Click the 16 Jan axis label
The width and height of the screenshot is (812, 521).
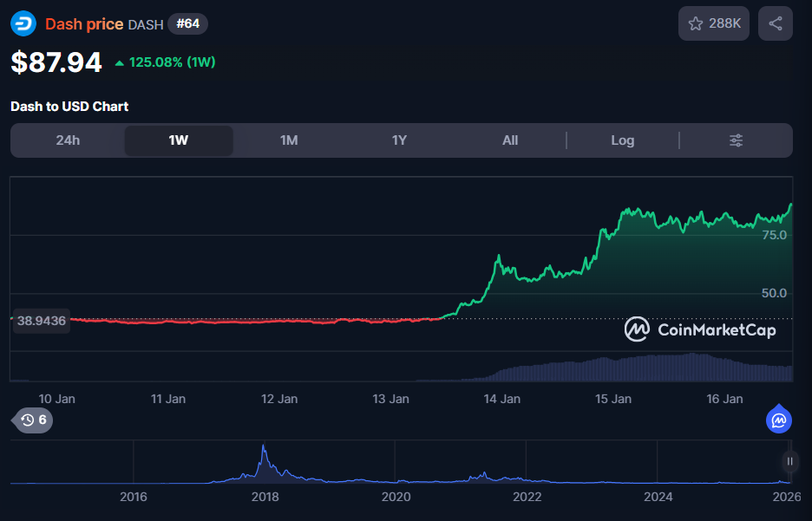point(725,399)
